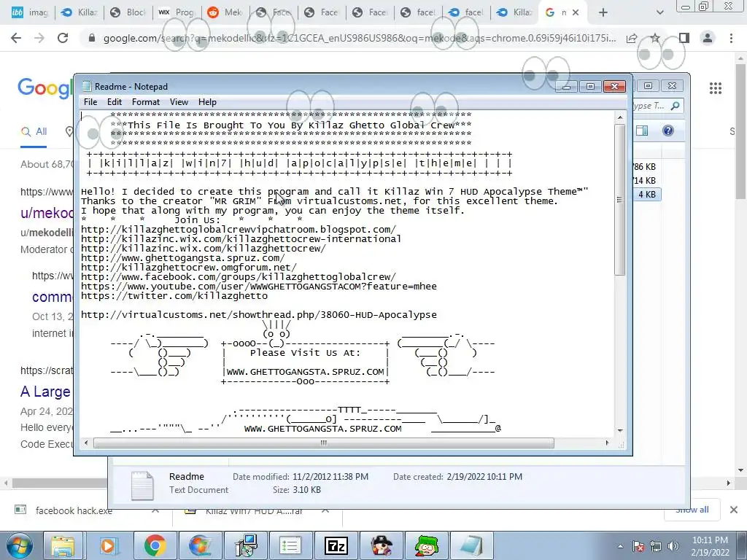Switch to the Reddit 'Mek' tab

tap(225, 12)
